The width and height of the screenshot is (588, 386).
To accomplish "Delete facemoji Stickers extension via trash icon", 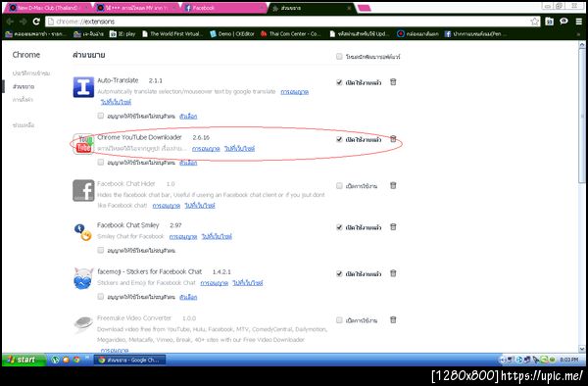I will (393, 273).
